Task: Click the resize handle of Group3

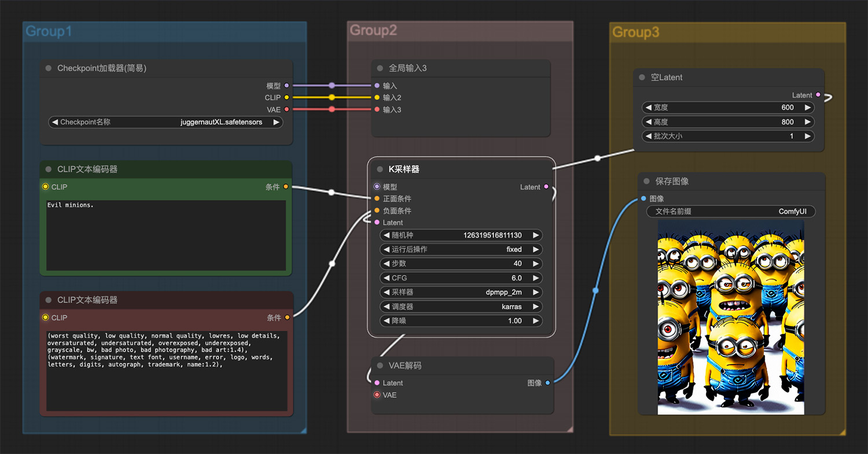Action: tap(842, 431)
